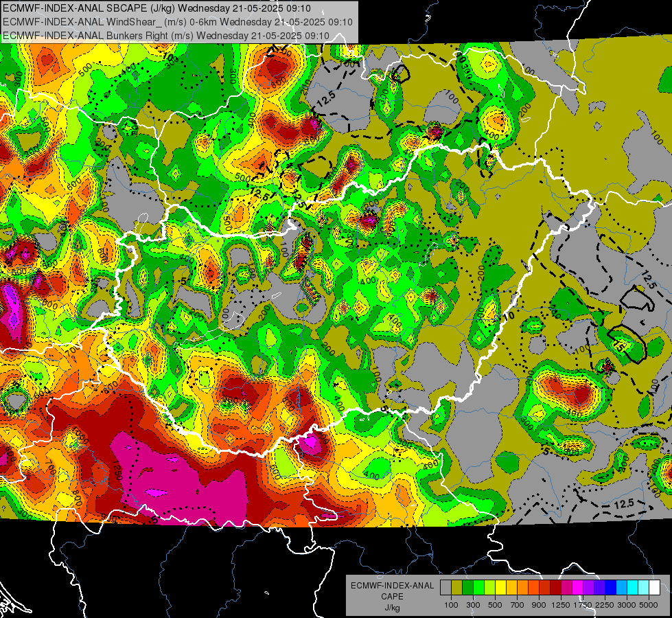Click the CAPE label in legend box
672x618 pixels.
point(392,596)
